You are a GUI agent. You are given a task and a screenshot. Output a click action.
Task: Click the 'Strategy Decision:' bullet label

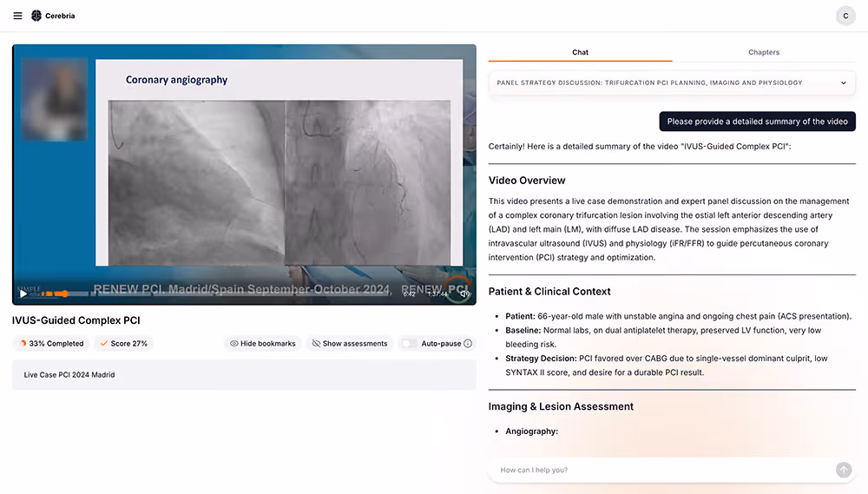click(x=541, y=359)
